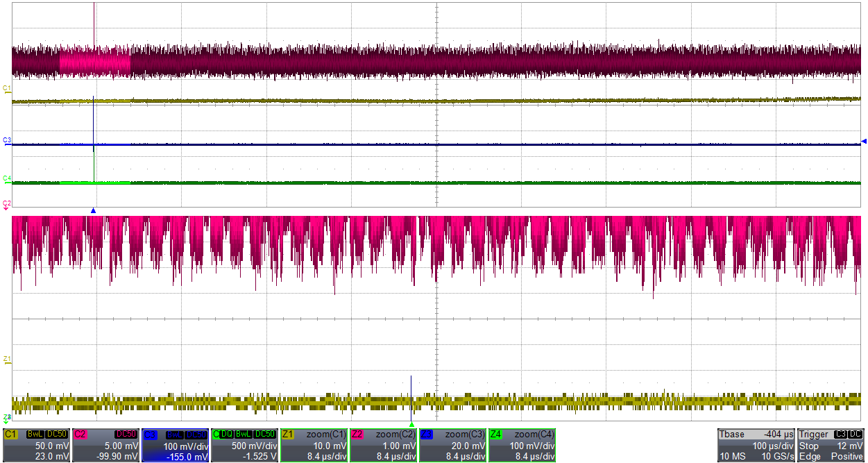Select the C1 ground level marker
This screenshot has width=868, height=463.
[7, 89]
